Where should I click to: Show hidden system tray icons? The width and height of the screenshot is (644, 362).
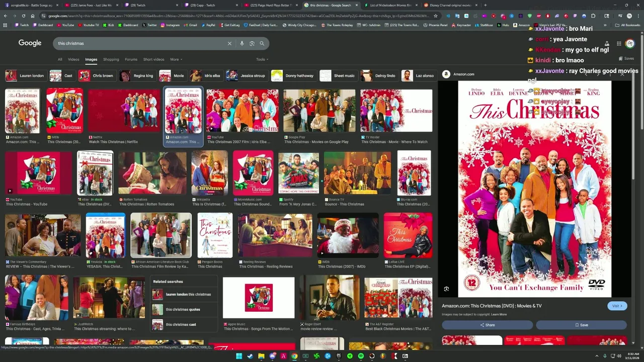point(597,356)
